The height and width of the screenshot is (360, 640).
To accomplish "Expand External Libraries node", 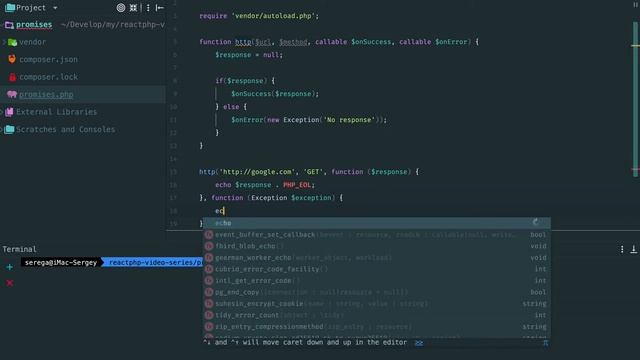I will point(2,112).
